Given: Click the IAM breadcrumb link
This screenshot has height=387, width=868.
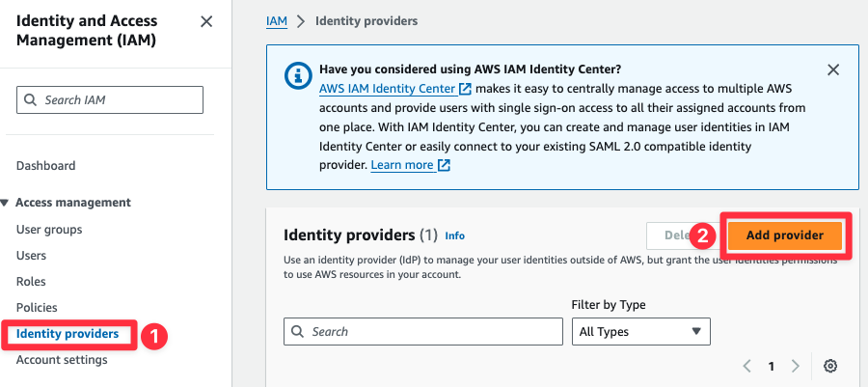Looking at the screenshot, I should coord(277,21).
